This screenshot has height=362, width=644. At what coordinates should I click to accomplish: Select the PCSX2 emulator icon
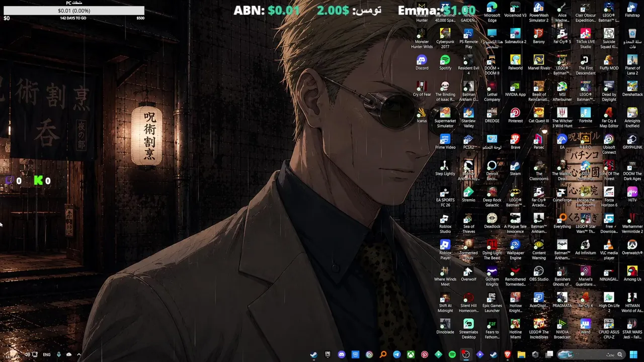coord(468,142)
